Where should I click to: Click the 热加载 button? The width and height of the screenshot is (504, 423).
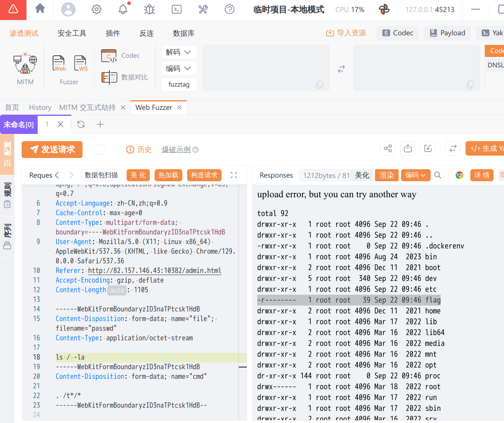168,175
